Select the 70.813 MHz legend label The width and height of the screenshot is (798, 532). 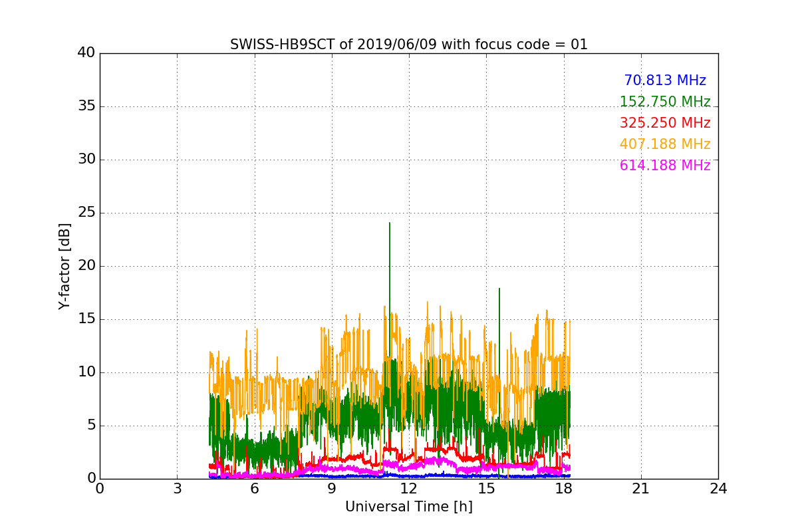point(665,80)
